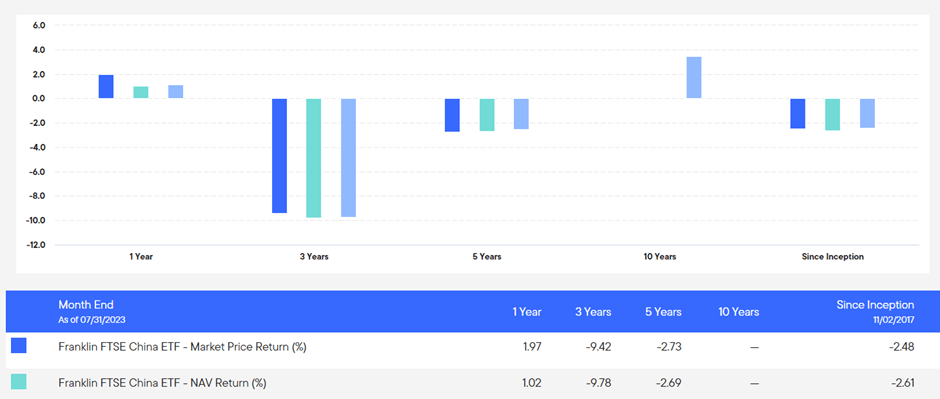The image size is (940, 399).
Task: Click the 3 Years teal bar
Action: (x=314, y=158)
